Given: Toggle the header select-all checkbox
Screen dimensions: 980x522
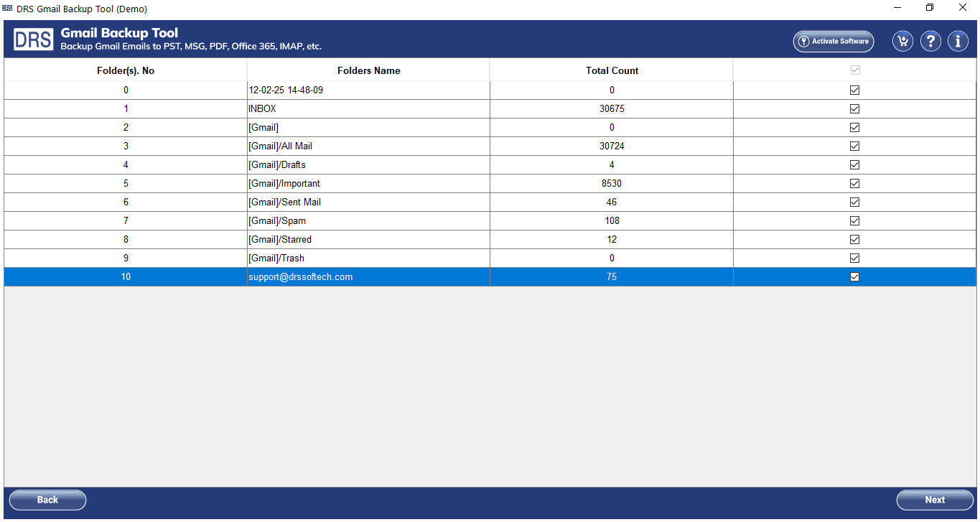Looking at the screenshot, I should click(x=854, y=70).
